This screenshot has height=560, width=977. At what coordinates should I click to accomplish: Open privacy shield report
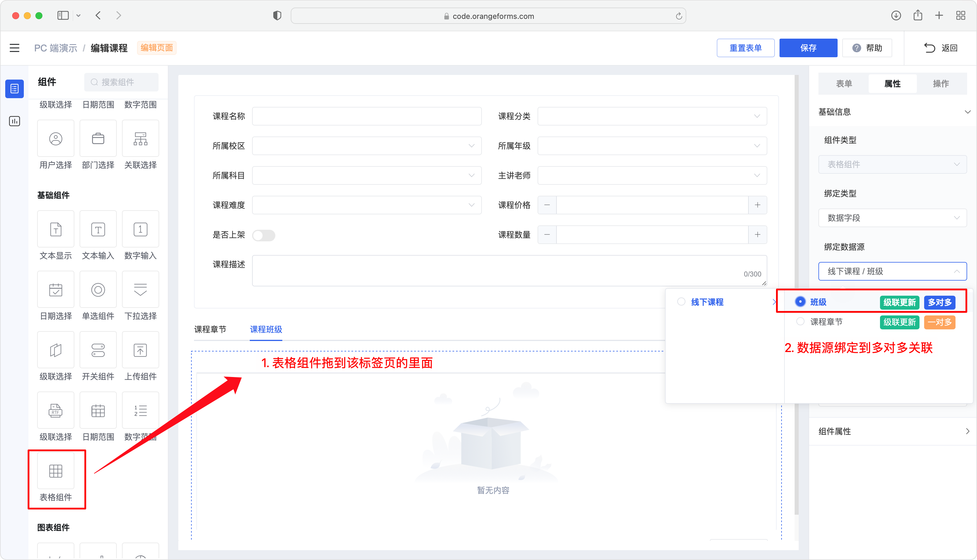point(277,16)
